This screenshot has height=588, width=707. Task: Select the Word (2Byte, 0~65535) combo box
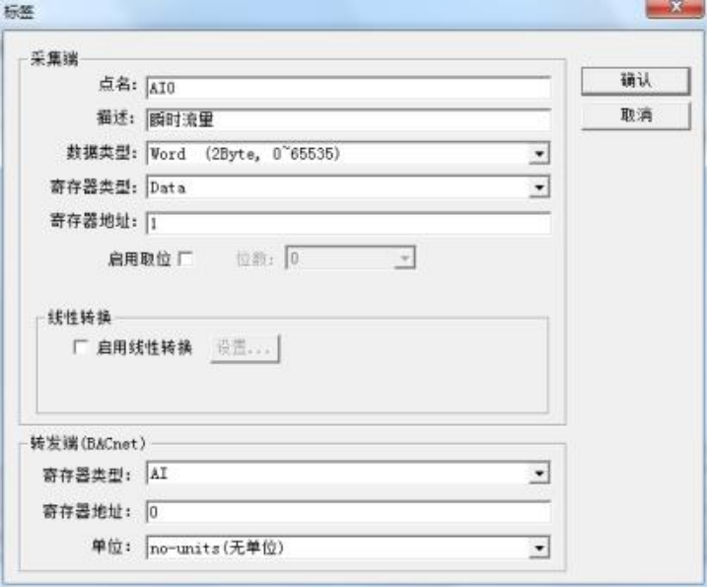click(348, 154)
